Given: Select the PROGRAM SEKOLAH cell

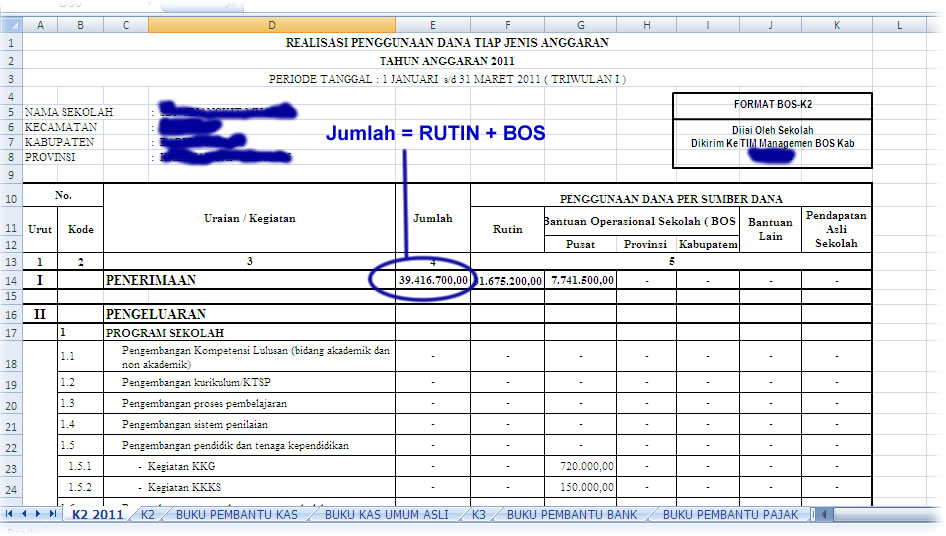Looking at the screenshot, I should [250, 333].
